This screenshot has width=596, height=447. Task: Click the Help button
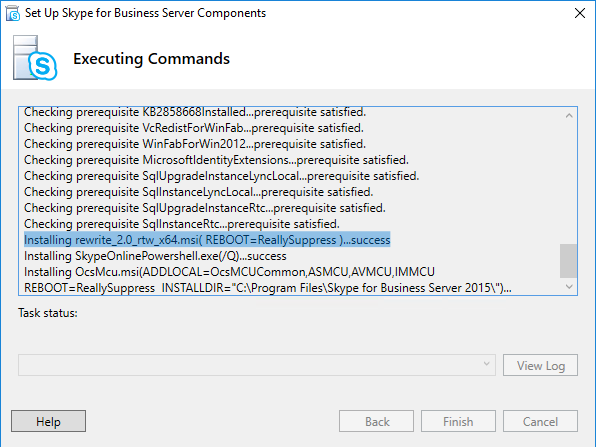48,421
